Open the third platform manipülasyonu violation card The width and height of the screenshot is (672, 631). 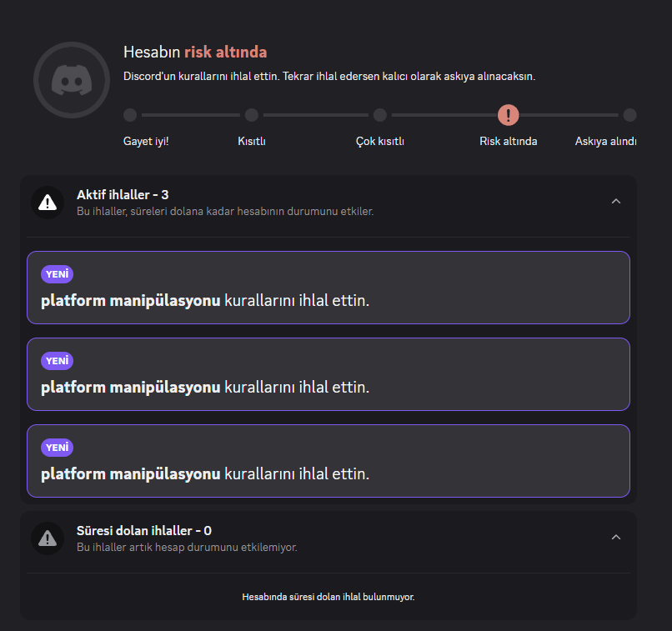coord(328,461)
